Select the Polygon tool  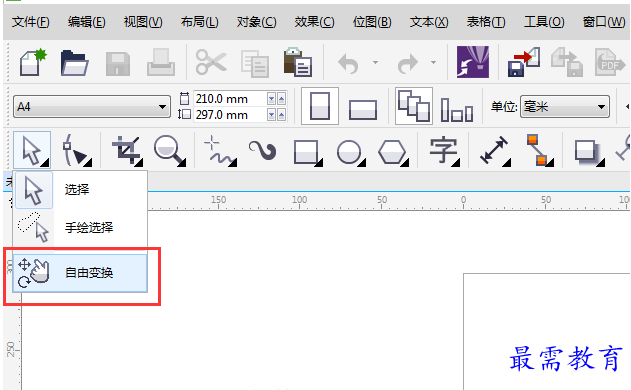click(393, 152)
